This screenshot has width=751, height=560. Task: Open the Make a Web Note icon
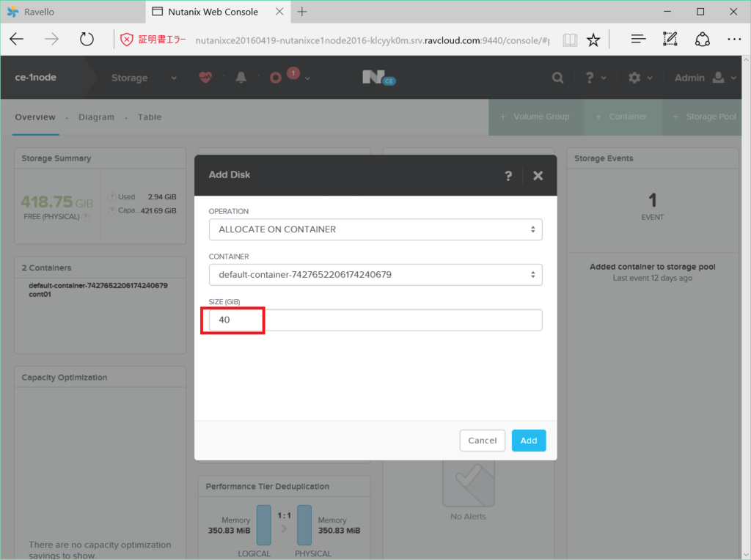[670, 40]
